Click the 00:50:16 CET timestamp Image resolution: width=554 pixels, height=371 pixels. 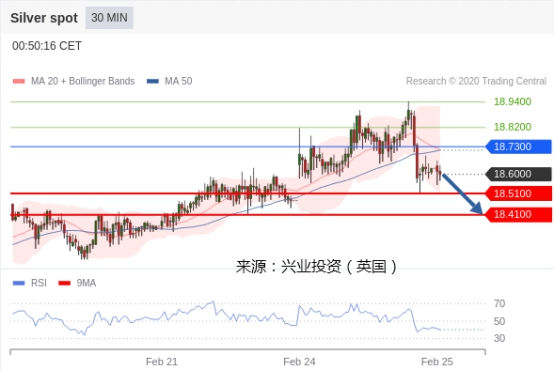pyautogui.click(x=47, y=46)
